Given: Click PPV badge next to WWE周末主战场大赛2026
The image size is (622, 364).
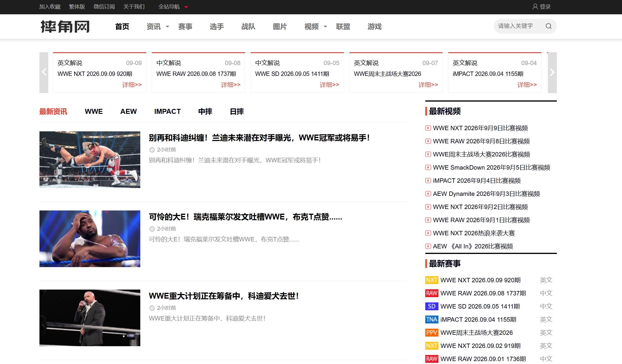Looking at the screenshot, I should 432,333.
